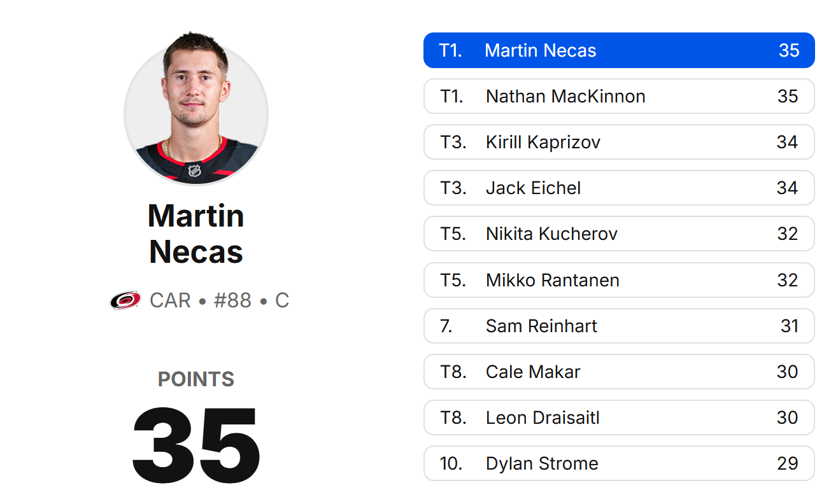Select Mikko Rantanen from the leaderboard
The image size is (838, 504).
(619, 280)
